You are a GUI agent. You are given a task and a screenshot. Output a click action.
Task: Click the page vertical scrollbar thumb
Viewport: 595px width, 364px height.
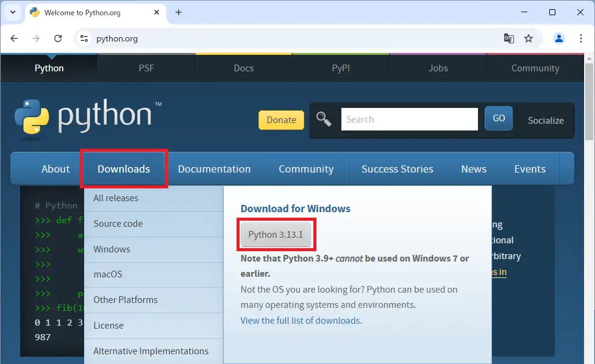(x=590, y=102)
